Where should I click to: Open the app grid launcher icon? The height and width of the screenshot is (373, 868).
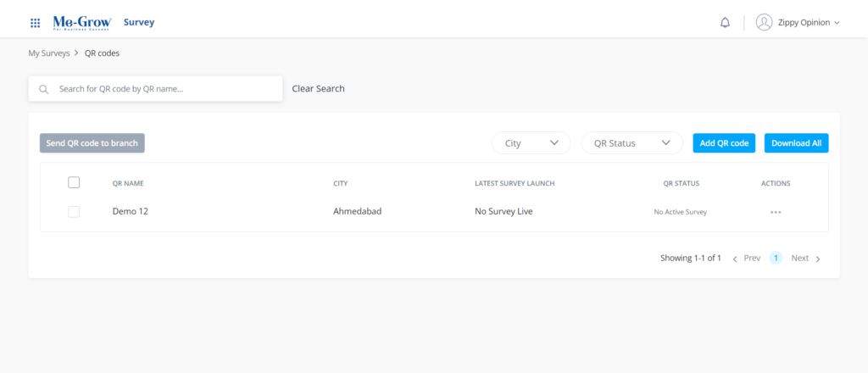click(x=35, y=23)
